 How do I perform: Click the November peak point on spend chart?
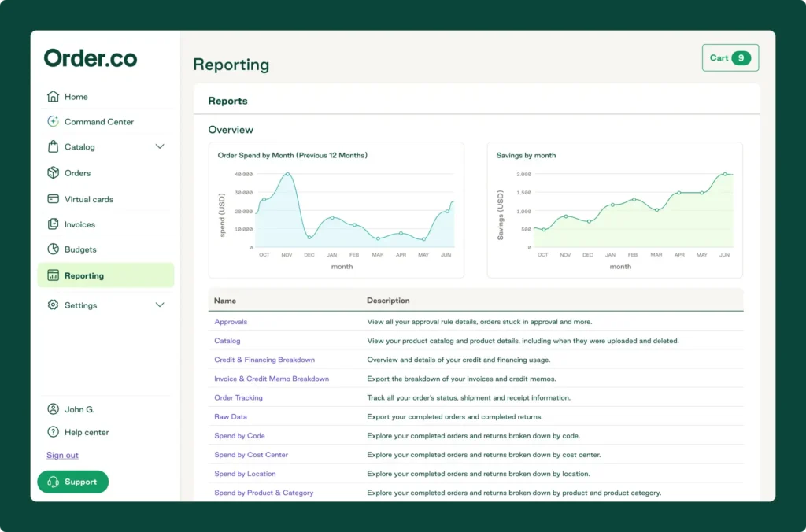point(287,174)
